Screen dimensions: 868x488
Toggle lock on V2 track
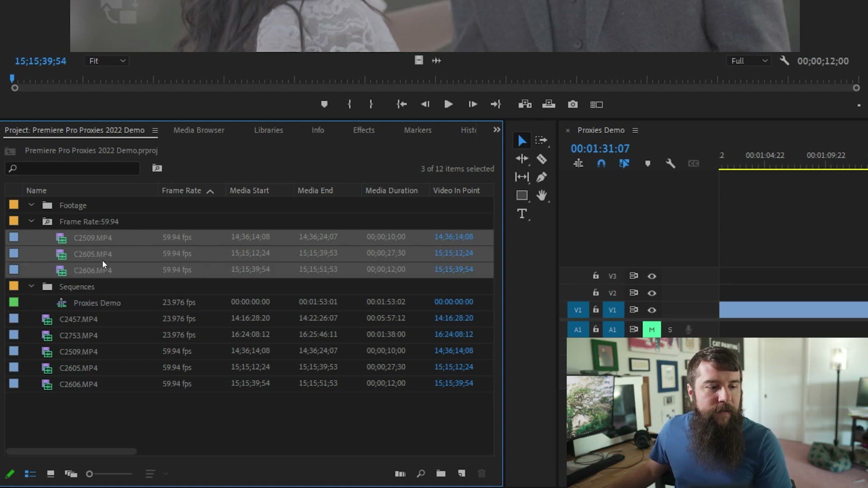click(x=596, y=292)
